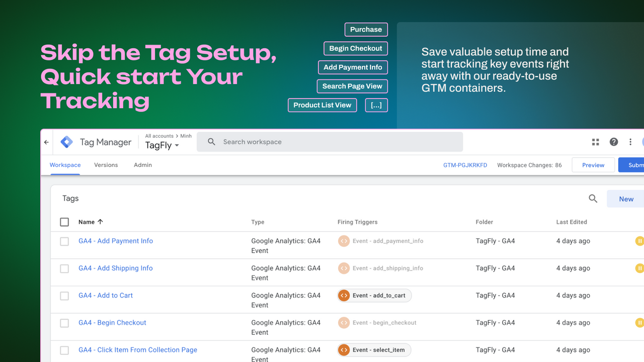Click the trigger icon for begin_checkout
Viewport: 644px width, 362px height.
coord(344,322)
